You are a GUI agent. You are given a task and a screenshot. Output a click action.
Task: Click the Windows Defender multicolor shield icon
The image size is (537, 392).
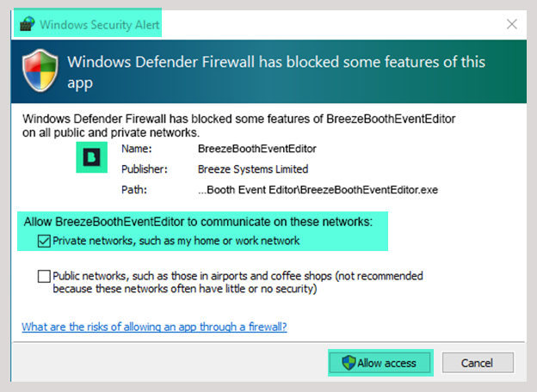tap(40, 70)
